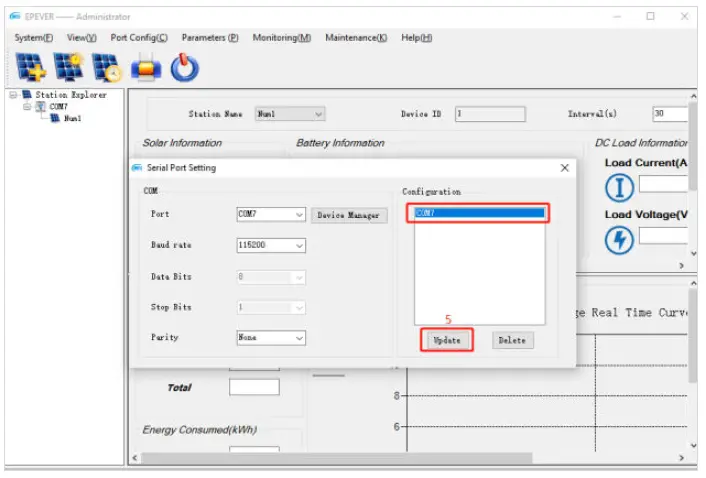Click the Device Manager button

pos(349,215)
